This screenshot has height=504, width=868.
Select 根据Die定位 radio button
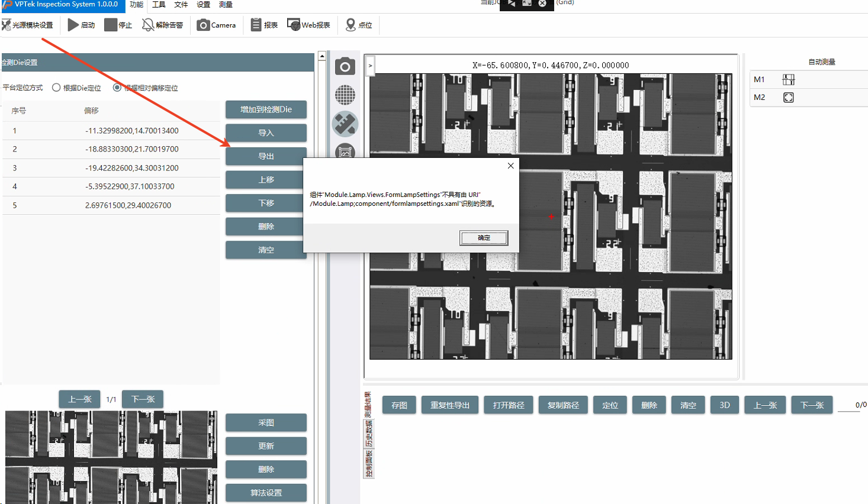tap(56, 88)
